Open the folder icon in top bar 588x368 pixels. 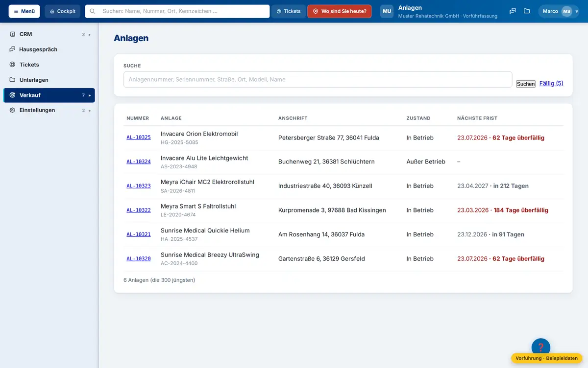527,11
